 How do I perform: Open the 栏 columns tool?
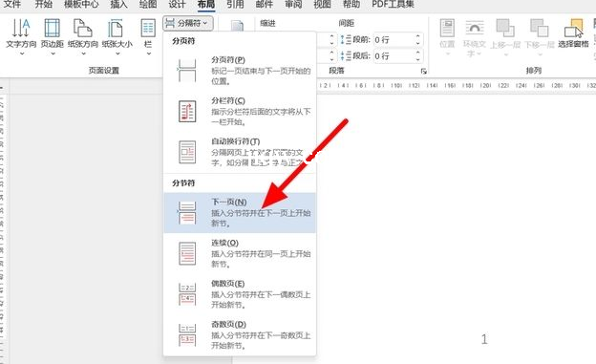point(148,36)
